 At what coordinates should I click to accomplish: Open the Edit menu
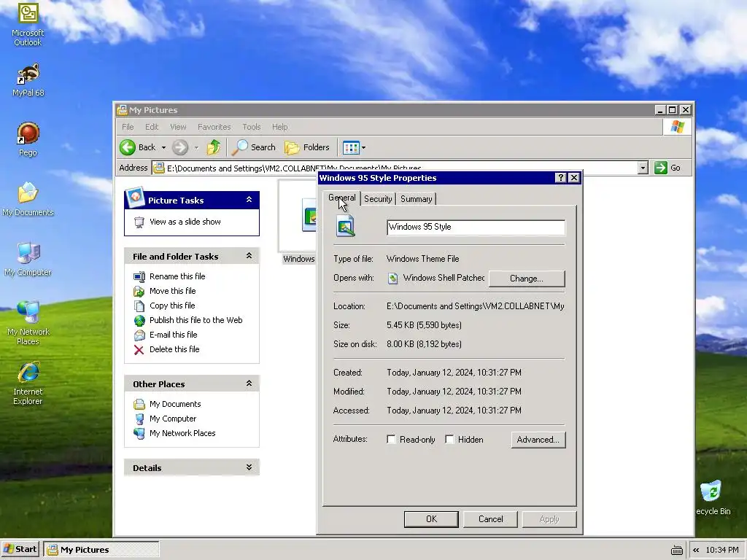(x=152, y=127)
